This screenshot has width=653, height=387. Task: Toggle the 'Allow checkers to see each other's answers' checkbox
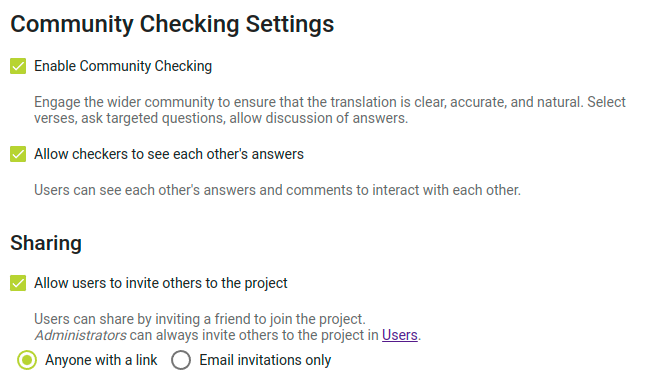point(18,154)
